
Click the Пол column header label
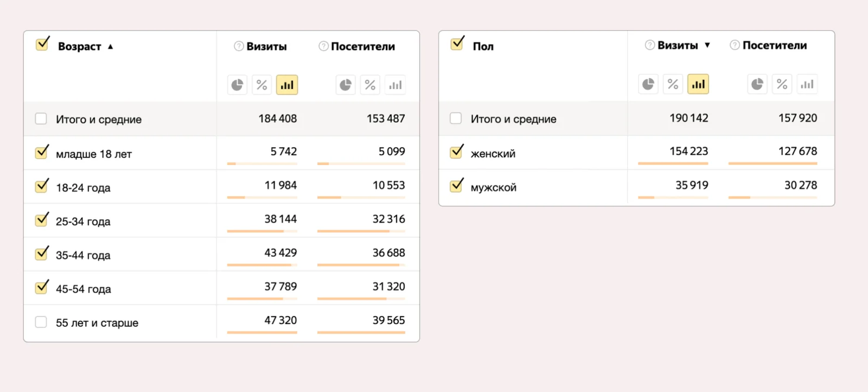pyautogui.click(x=483, y=47)
